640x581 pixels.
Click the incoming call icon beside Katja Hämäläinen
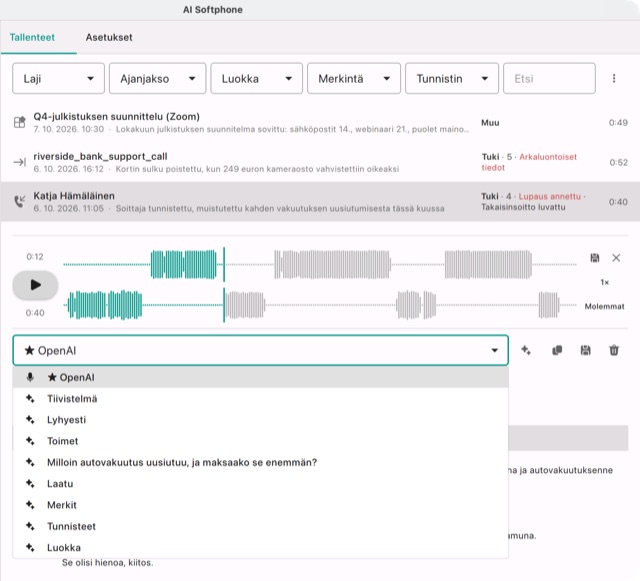pos(20,202)
